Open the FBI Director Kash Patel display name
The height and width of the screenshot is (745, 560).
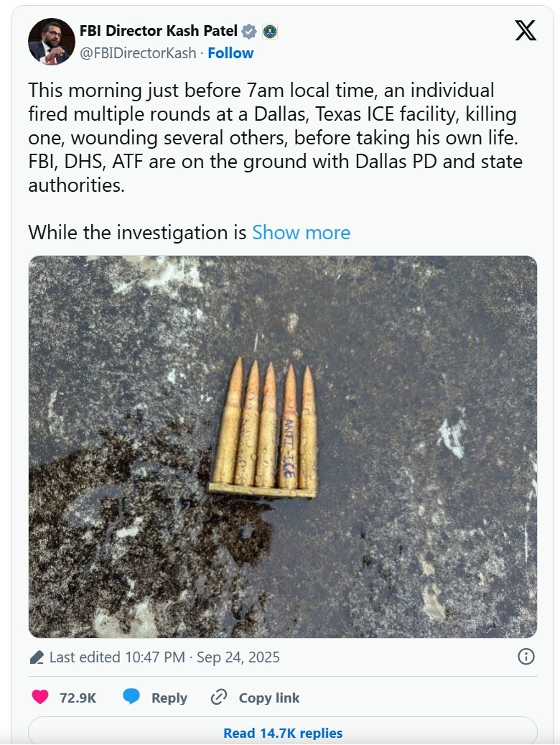[159, 31]
